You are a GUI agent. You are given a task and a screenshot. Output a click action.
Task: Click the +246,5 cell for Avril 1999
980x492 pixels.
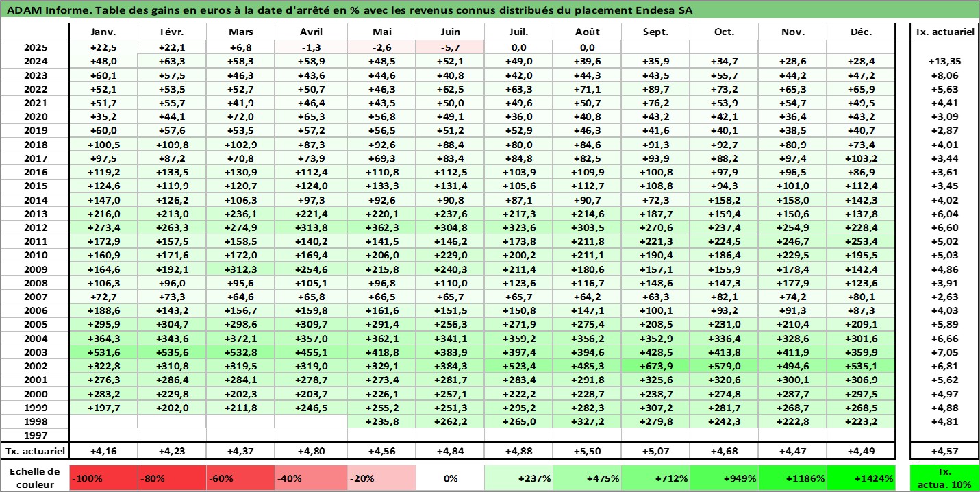pos(312,408)
